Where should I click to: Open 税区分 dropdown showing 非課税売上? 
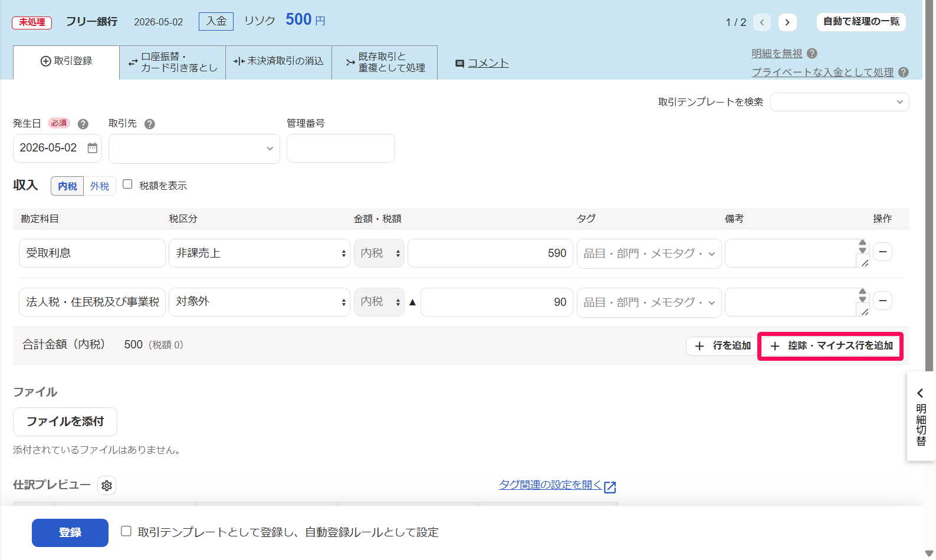click(260, 253)
